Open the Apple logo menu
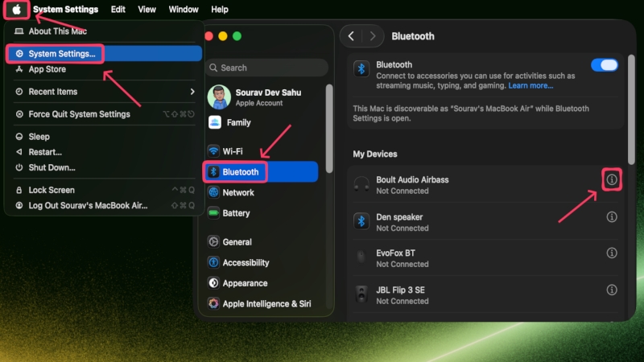Image resolution: width=644 pixels, height=362 pixels. coord(16,9)
